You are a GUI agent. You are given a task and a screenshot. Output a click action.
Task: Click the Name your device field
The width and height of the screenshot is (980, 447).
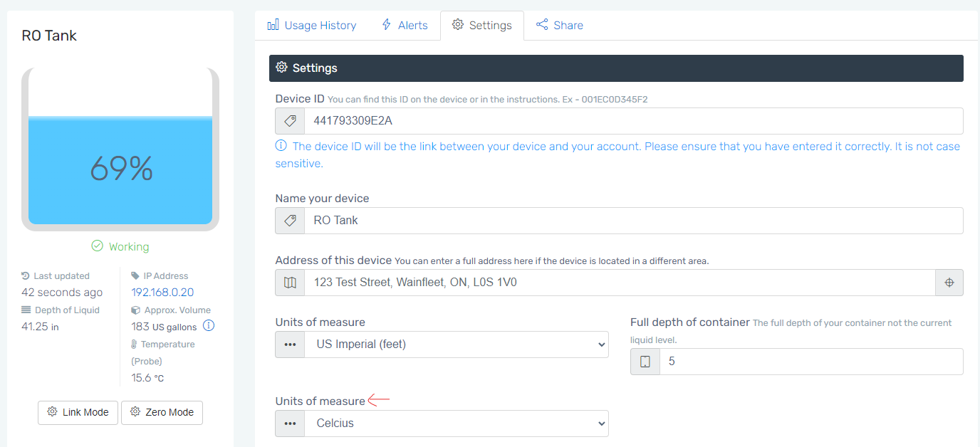tap(633, 221)
